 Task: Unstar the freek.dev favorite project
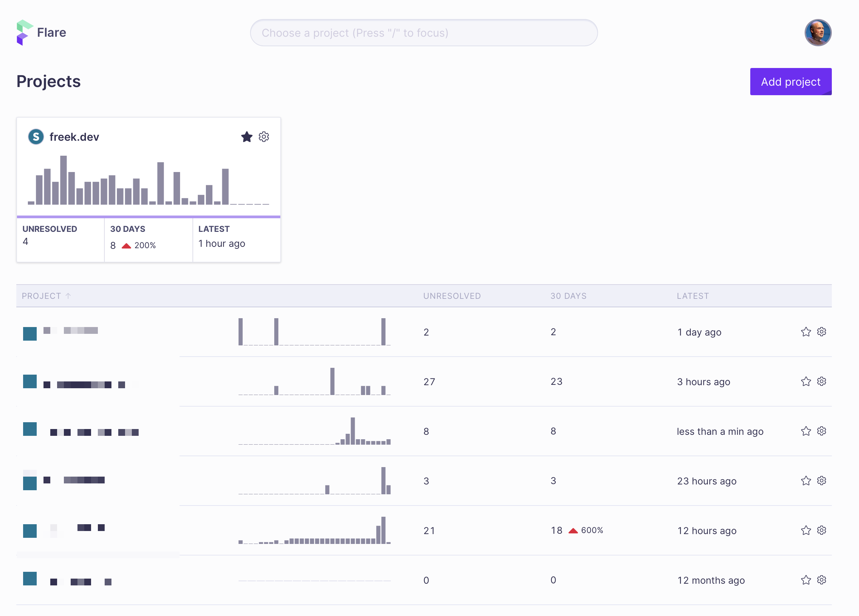click(247, 137)
